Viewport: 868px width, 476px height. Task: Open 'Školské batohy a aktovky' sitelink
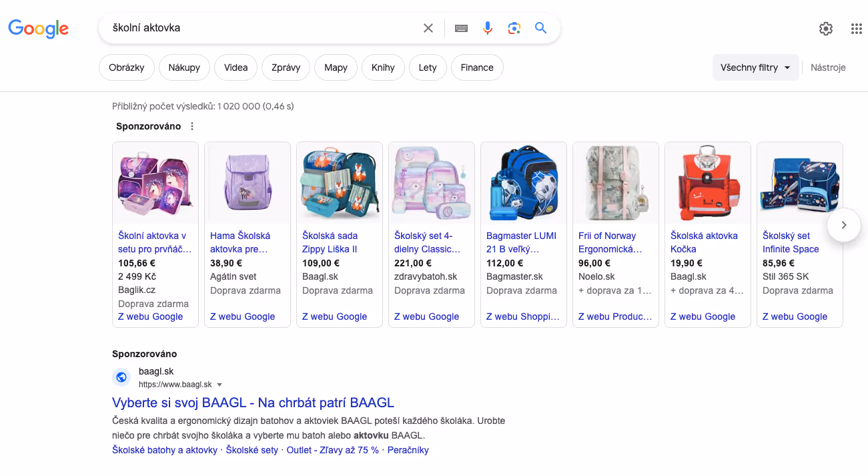[x=165, y=450]
